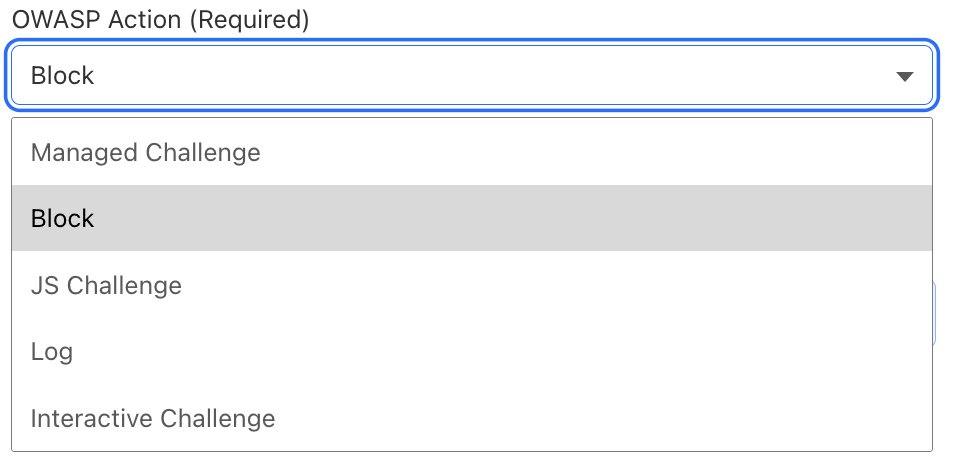The image size is (954, 472).
Task: Select the Managed Challenge option
Action: click(146, 152)
